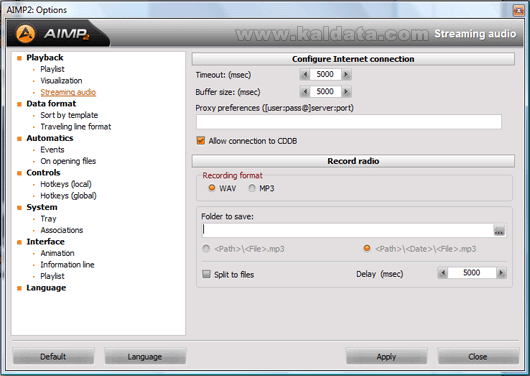Choose <Path>\<Date>\<File>.mp3 naming option
Viewport: 530px width, 376px height.
point(367,249)
